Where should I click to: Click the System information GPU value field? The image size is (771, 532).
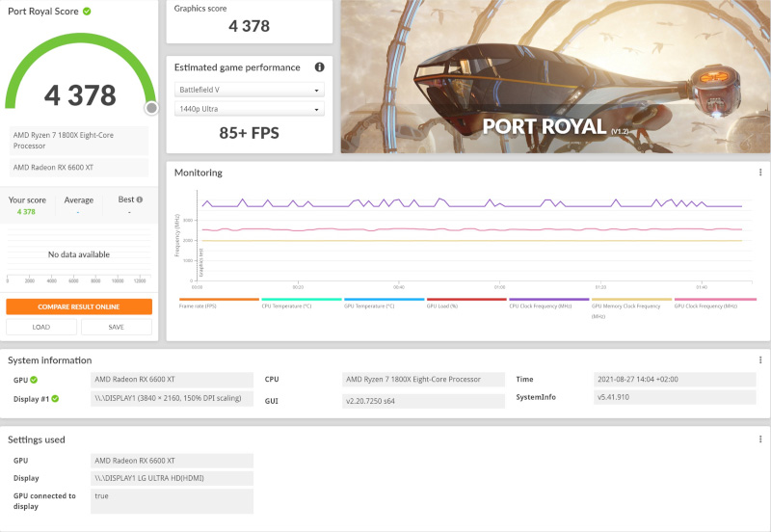point(173,379)
